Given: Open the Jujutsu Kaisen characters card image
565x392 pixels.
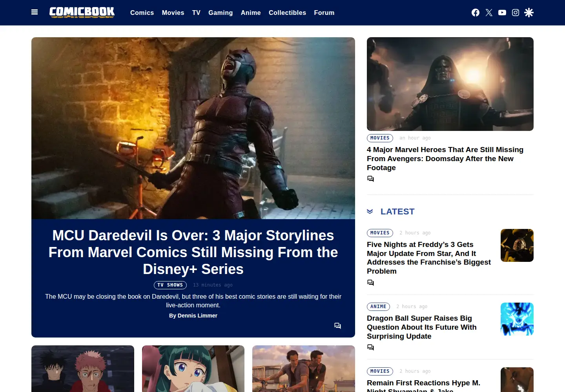Looking at the screenshot, I should 83,368.
